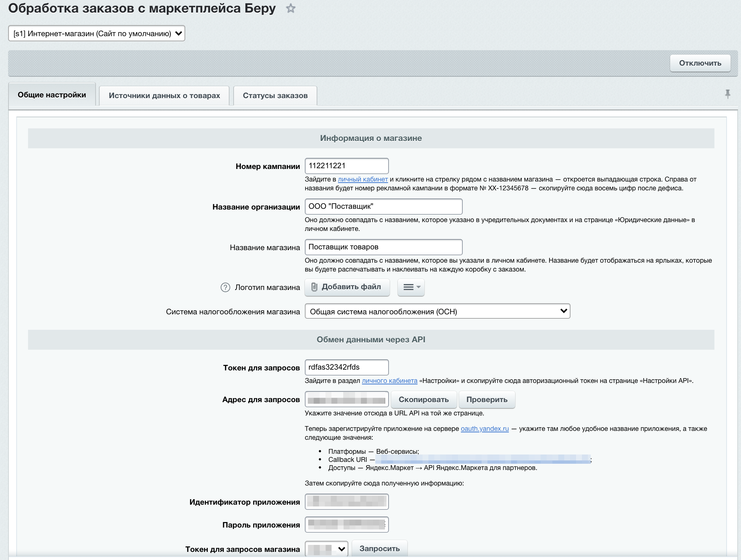Click the pin icon beside the tabs
Screen dimensions: 741x560
tap(727, 94)
